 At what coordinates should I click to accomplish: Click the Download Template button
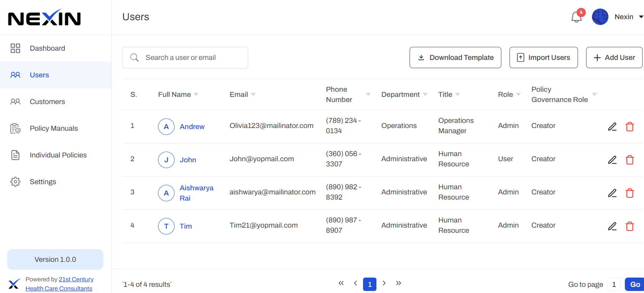coord(455,58)
